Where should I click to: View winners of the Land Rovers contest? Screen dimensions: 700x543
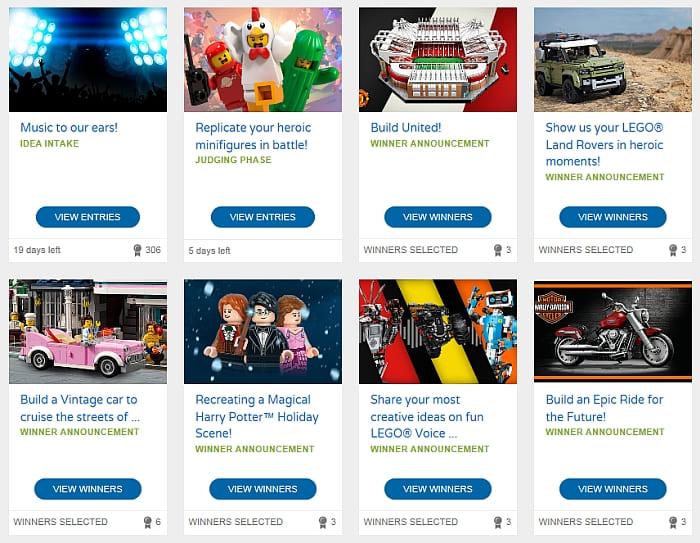[612, 217]
